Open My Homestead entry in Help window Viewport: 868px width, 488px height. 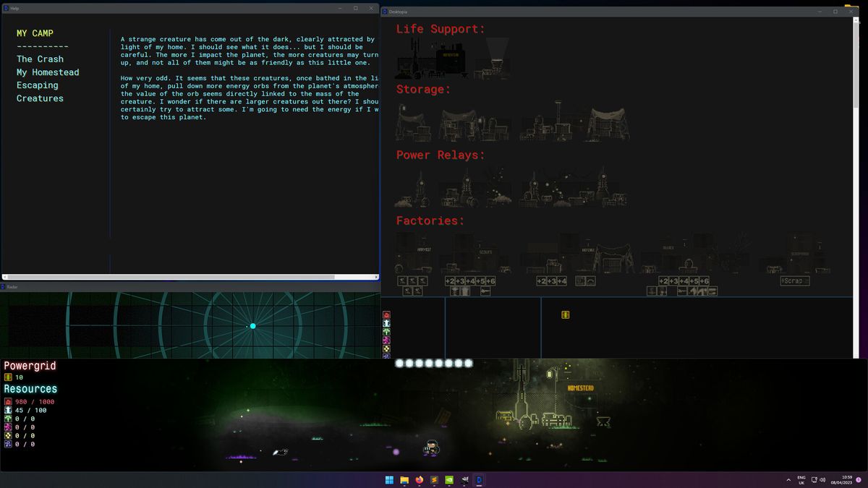tap(48, 72)
